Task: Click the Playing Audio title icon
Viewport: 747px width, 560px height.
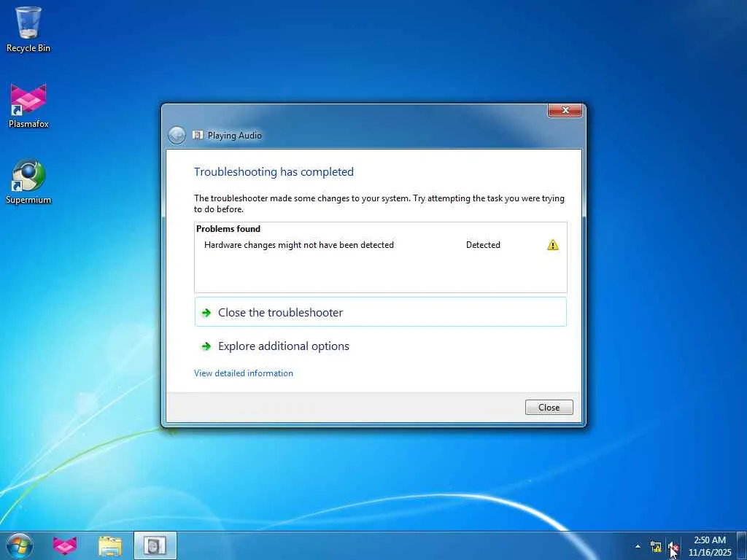Action: coord(198,135)
